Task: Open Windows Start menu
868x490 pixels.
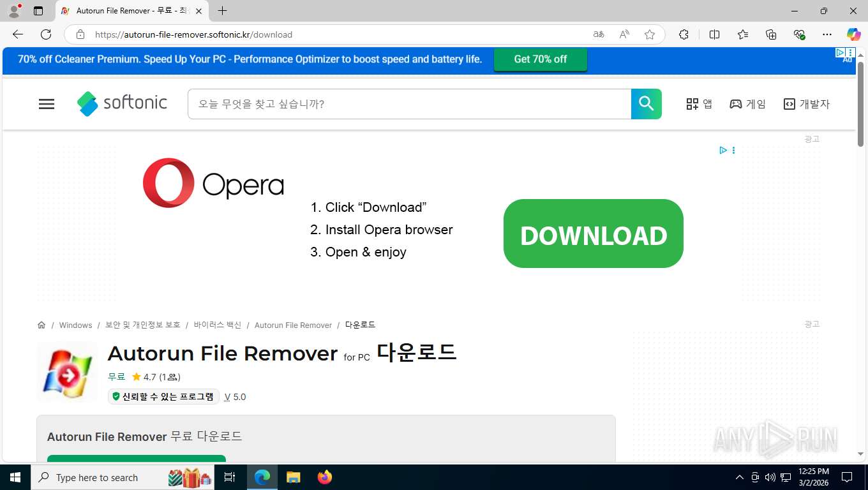Action: (15, 477)
